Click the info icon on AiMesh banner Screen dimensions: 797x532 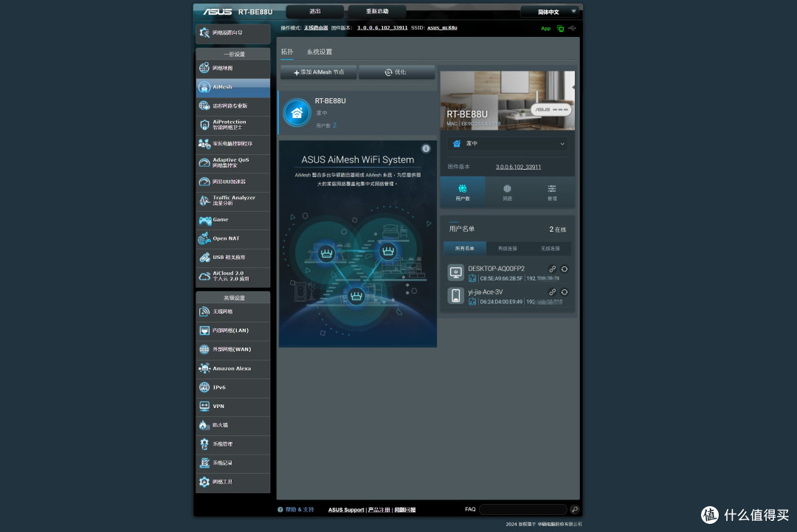[426, 148]
